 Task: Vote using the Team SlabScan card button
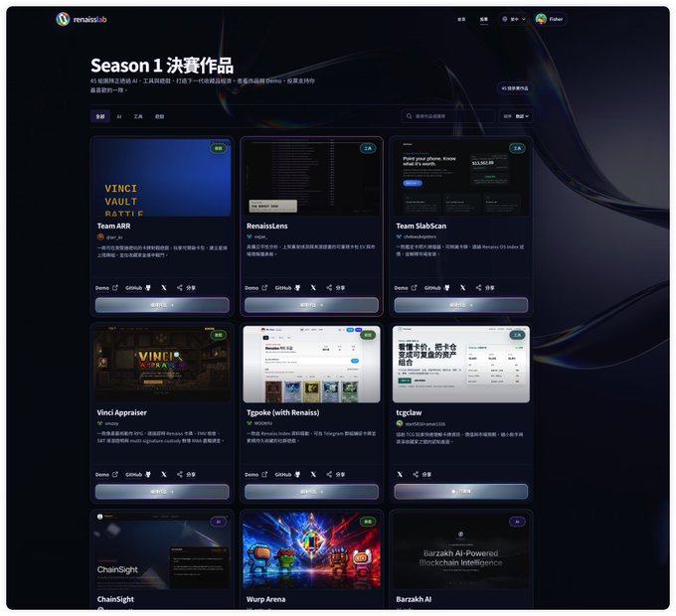click(x=461, y=305)
